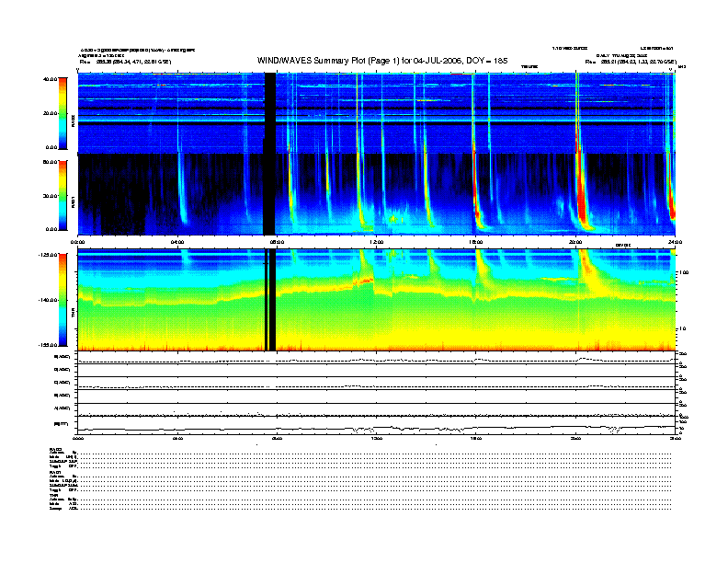This screenshot has width=728, height=563.
Task: Click the 10 tick on TNR right axis
Action: tap(685, 328)
